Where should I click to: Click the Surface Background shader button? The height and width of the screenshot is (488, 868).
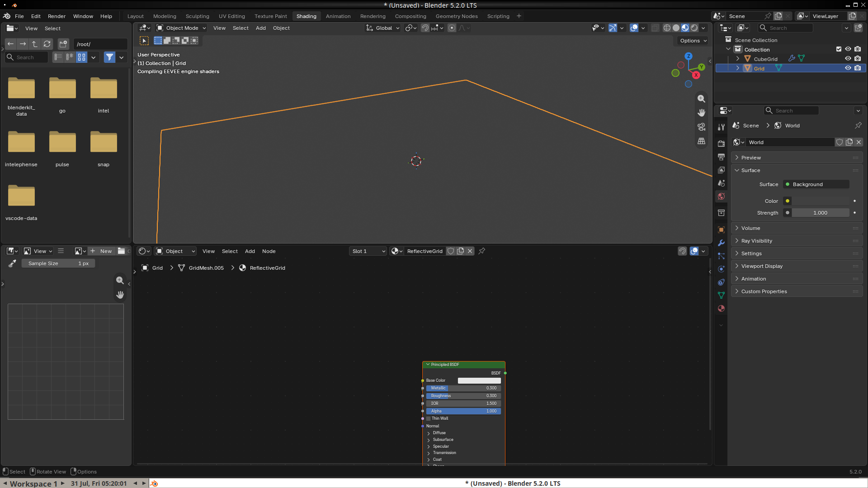[816, 184]
